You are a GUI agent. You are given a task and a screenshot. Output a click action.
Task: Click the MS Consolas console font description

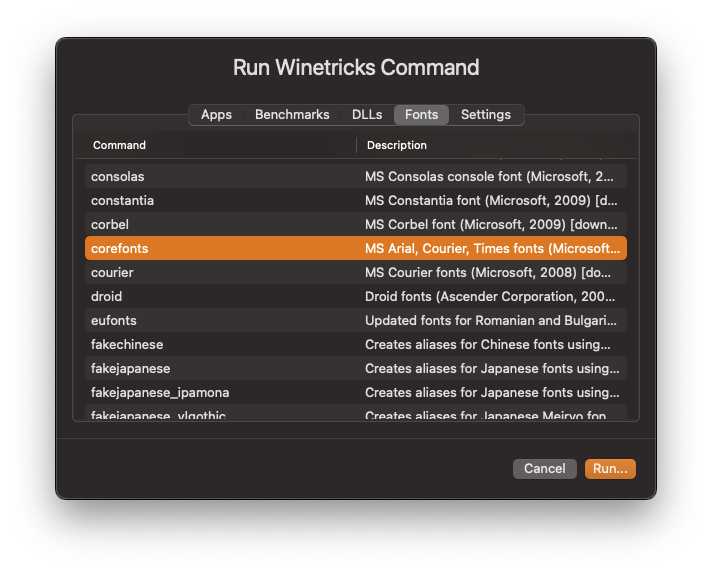coord(490,176)
